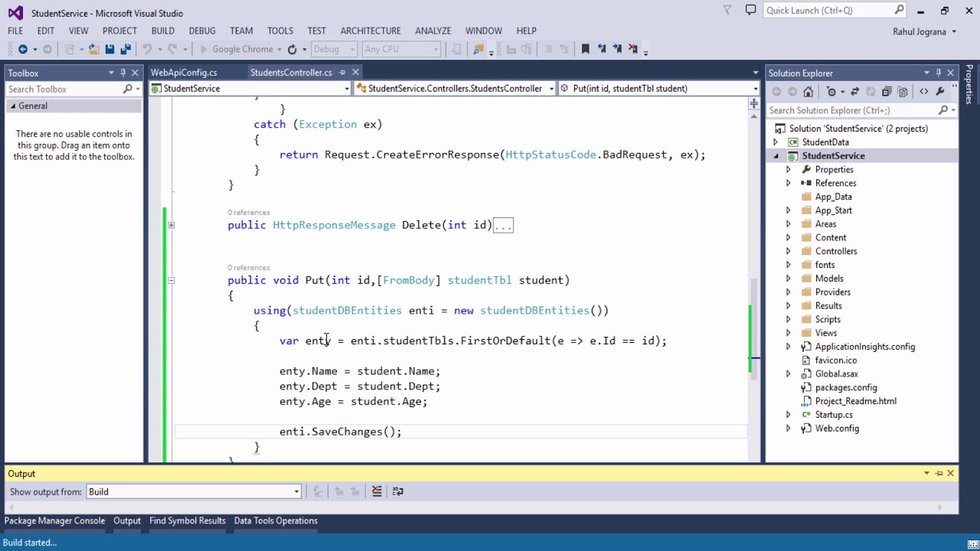Click the Refresh browser icon beside Google Chrome
980x551 pixels.
tap(291, 49)
